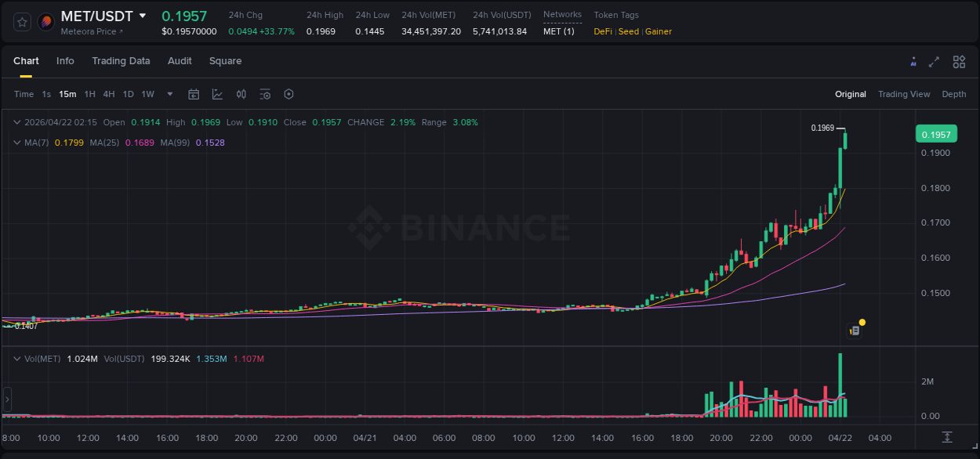Launch the AI assistant icon

pyautogui.click(x=913, y=62)
